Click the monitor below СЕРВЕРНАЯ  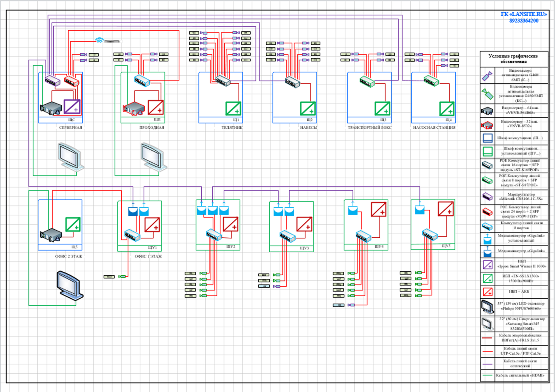[x=71, y=157]
